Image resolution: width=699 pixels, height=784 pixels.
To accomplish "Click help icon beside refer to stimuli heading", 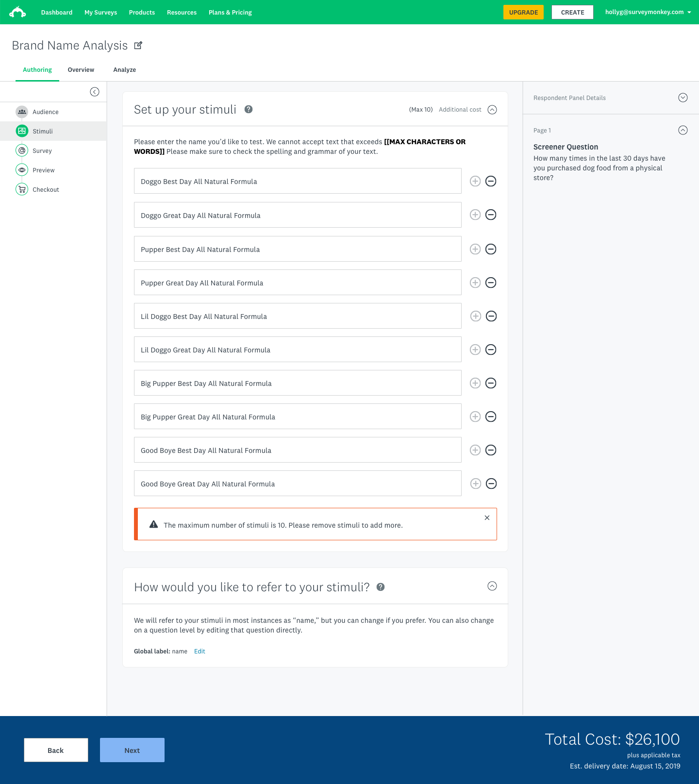I will tap(381, 587).
